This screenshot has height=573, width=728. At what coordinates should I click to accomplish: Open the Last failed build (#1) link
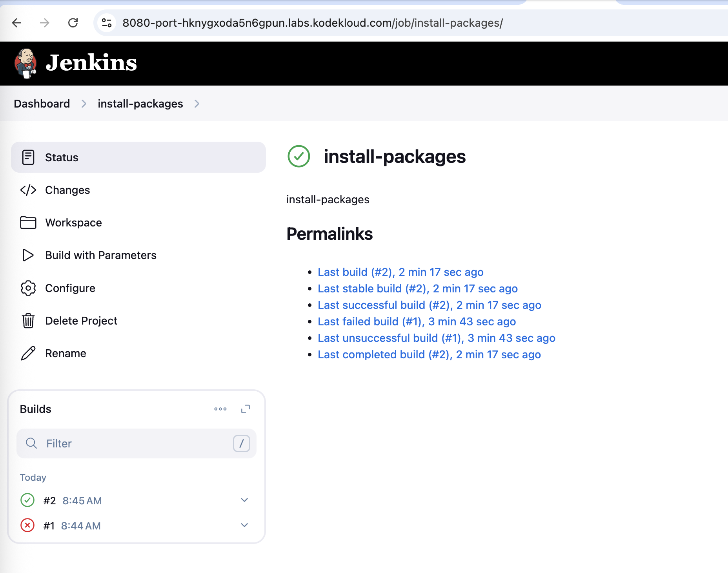click(x=417, y=321)
